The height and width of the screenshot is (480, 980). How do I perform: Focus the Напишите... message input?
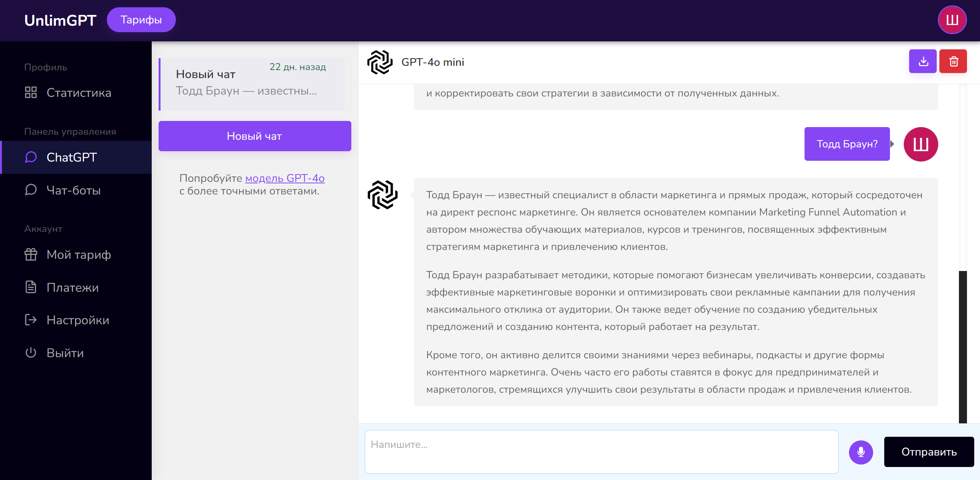[601, 452]
